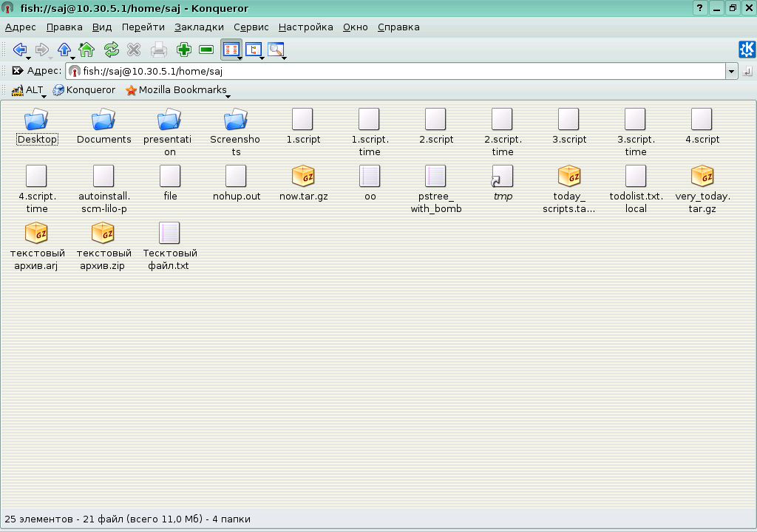Viewport: 757px width, 532px height.
Task: Open the Настройка menu
Action: [305, 27]
